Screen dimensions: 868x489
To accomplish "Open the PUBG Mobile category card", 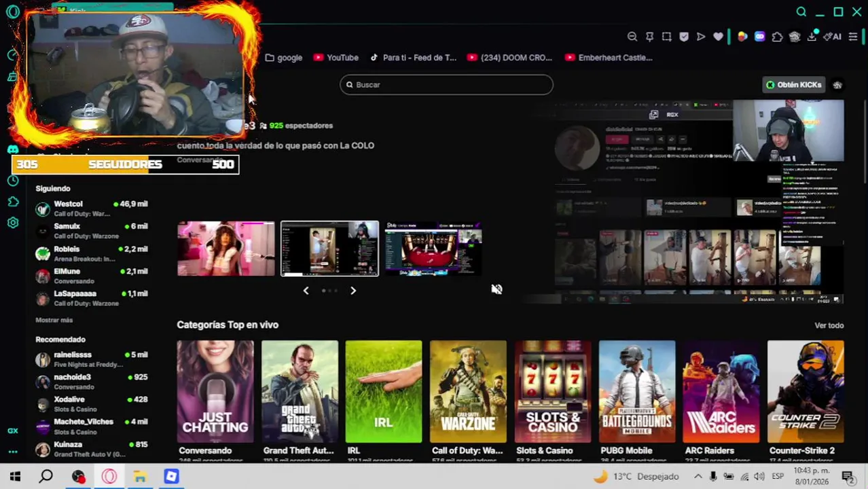I will pyautogui.click(x=637, y=392).
